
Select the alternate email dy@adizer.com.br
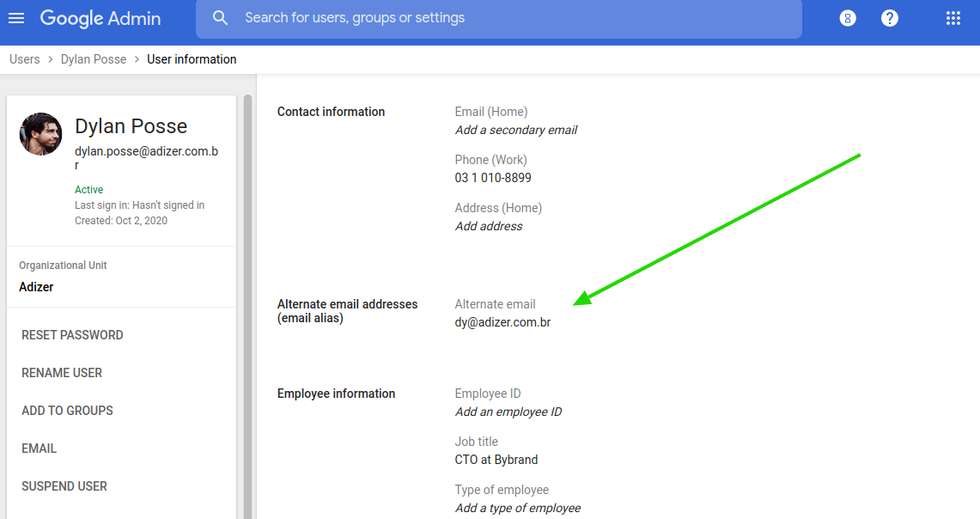click(x=502, y=321)
